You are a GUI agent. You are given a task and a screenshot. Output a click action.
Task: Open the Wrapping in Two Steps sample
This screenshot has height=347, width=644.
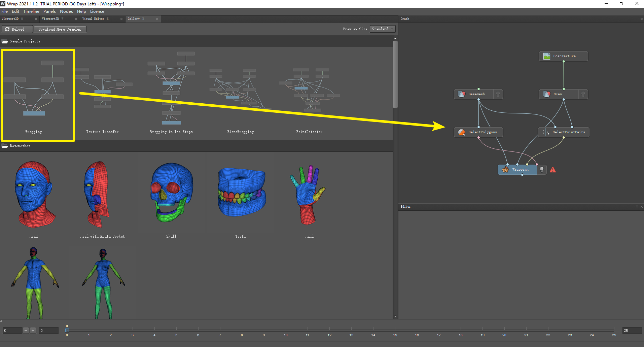pos(172,93)
